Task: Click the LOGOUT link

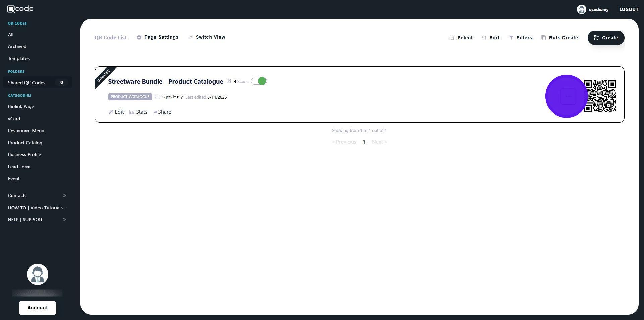Action: [x=629, y=9]
